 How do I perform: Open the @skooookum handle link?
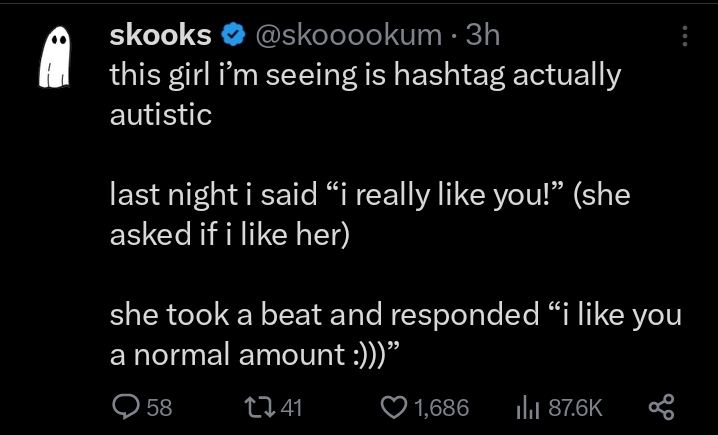pyautogui.click(x=348, y=35)
